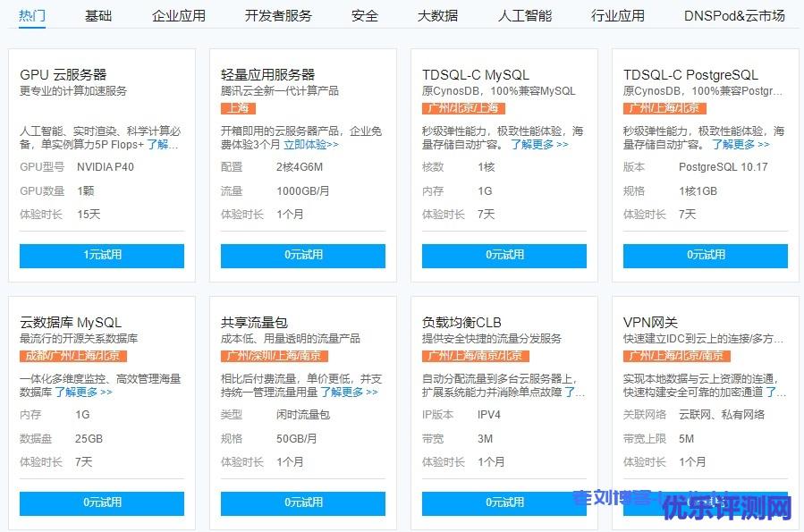Click 0元试用 for 共享流量包
This screenshot has height=532, width=804.
click(x=303, y=502)
